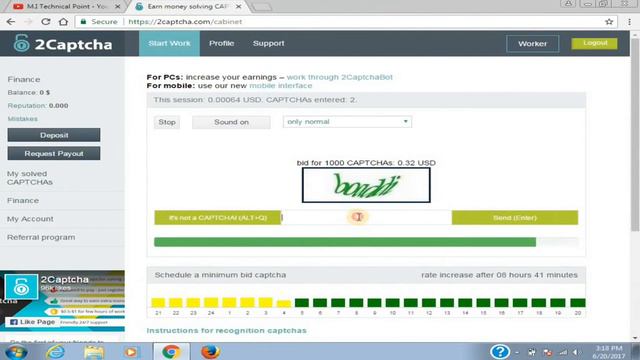The width and height of the screenshot is (640, 360).
Task: Click Request Payout button
Action: tap(54, 153)
